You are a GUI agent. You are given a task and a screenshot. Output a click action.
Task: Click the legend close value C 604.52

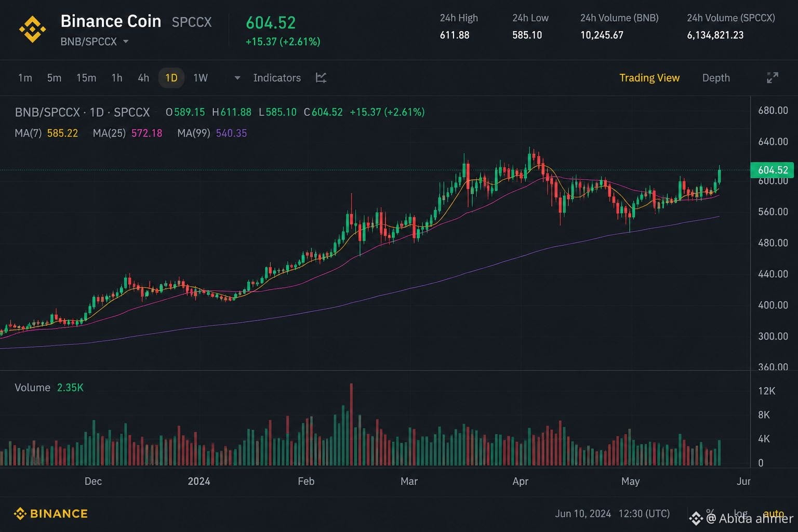(323, 112)
